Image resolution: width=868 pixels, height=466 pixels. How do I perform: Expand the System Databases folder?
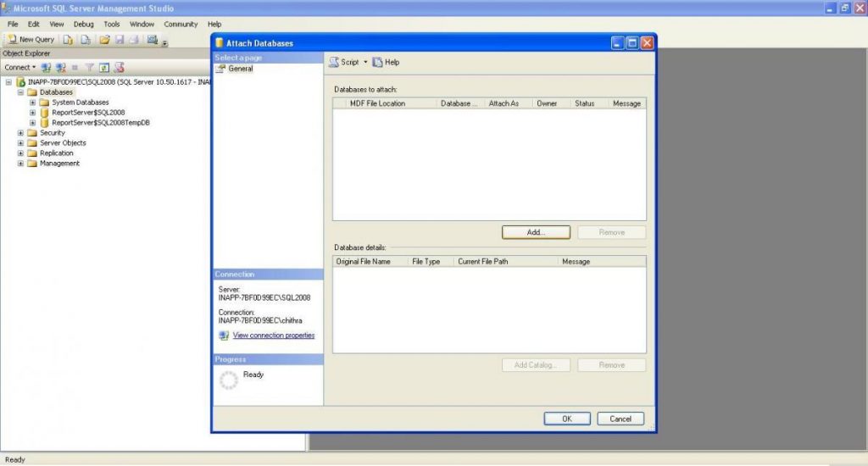tap(33, 103)
